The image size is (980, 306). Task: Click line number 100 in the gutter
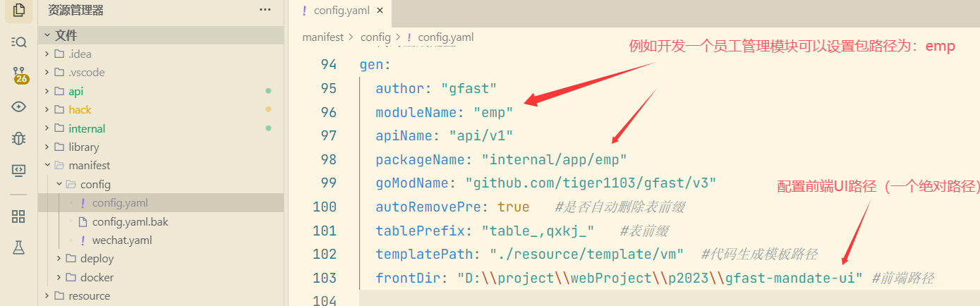click(x=325, y=207)
